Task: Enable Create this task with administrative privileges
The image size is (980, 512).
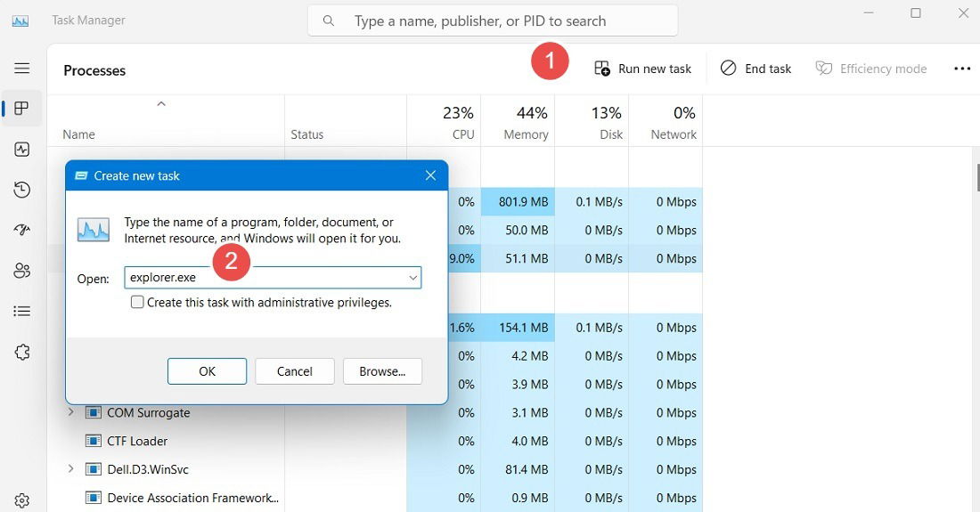Action: pos(137,302)
